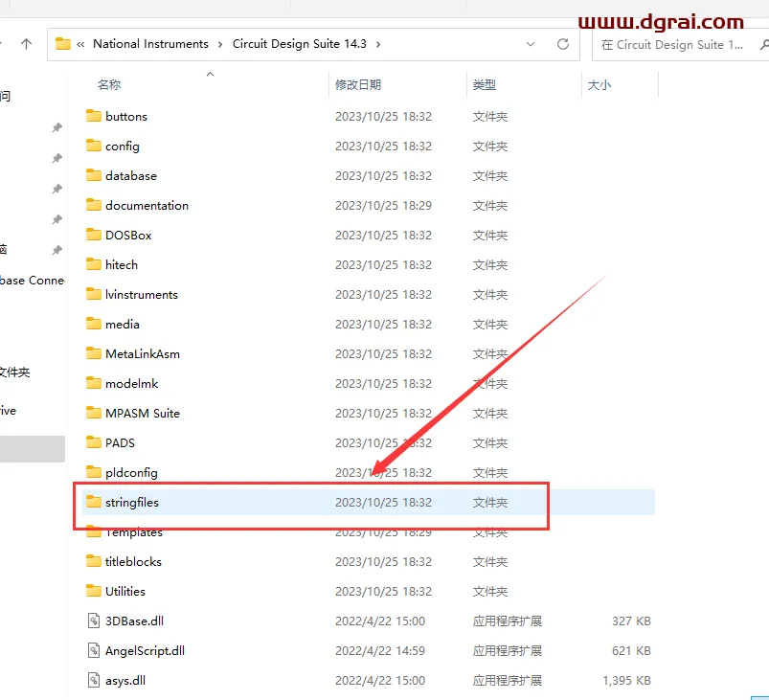
Task: Click the asys.dll file name
Action: 125,681
